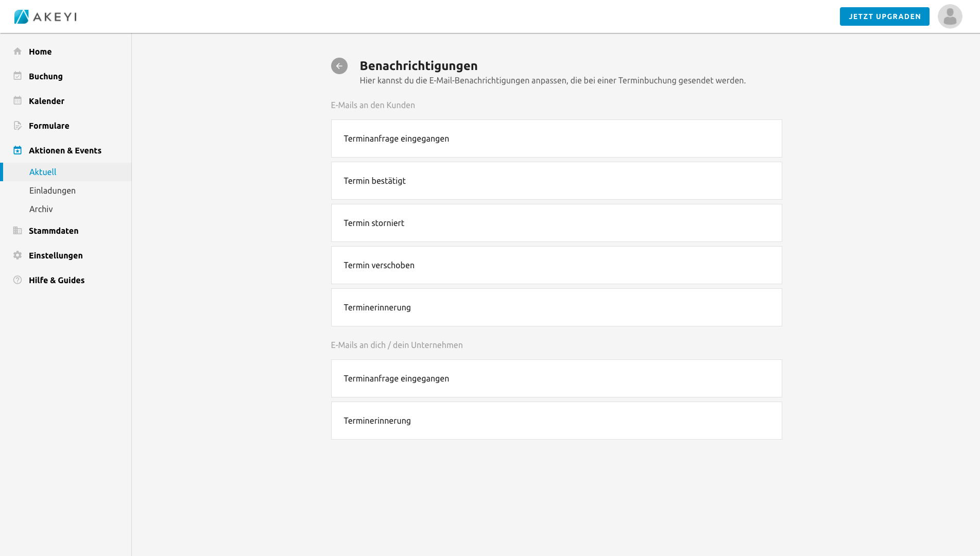Open customer Termin bestätigt notification
Viewport: 980px width, 556px height.
point(556,181)
